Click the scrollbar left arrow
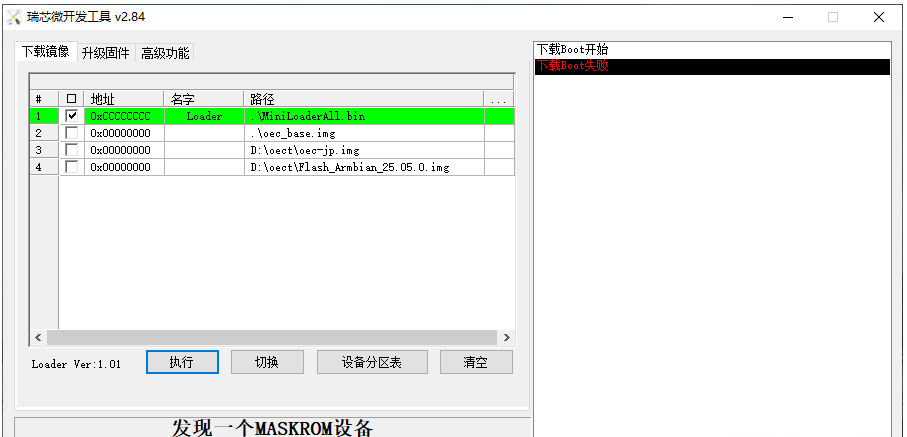Viewport: 907px width, 437px height. click(x=38, y=337)
